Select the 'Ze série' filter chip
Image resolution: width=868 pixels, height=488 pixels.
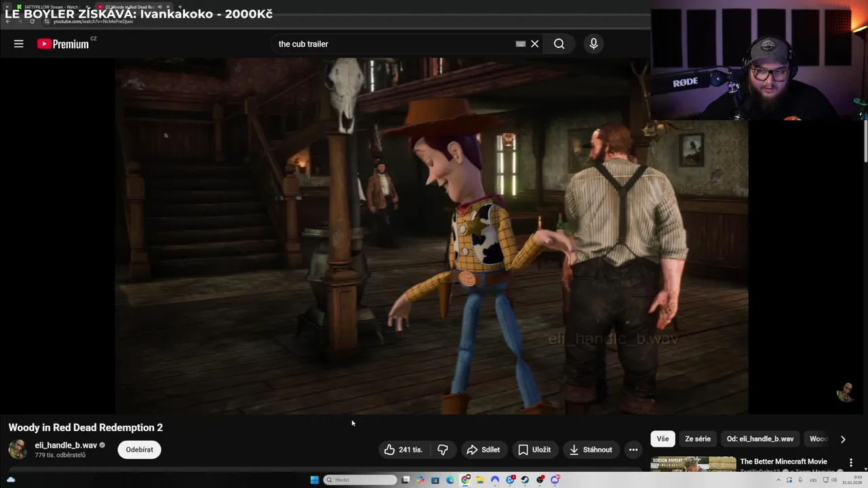pyautogui.click(x=698, y=439)
